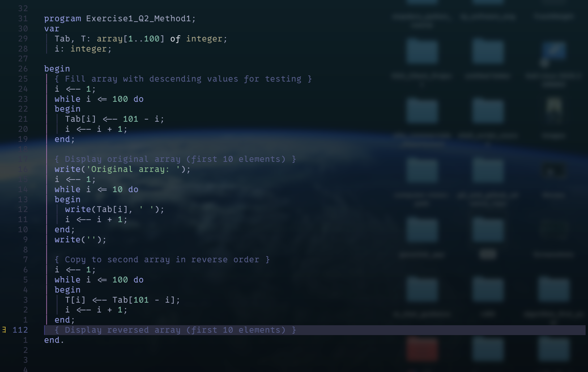The height and width of the screenshot is (372, 588).
Task: Click the 'Original array: ' string literal
Action: point(133,169)
